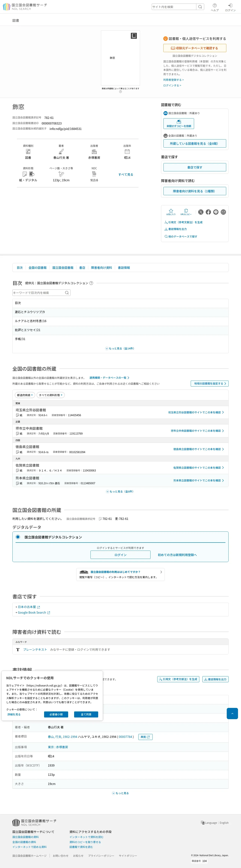Click the publisher building icon above 赤塚書房
This screenshot has height=868, width=241.
coord(94,152)
